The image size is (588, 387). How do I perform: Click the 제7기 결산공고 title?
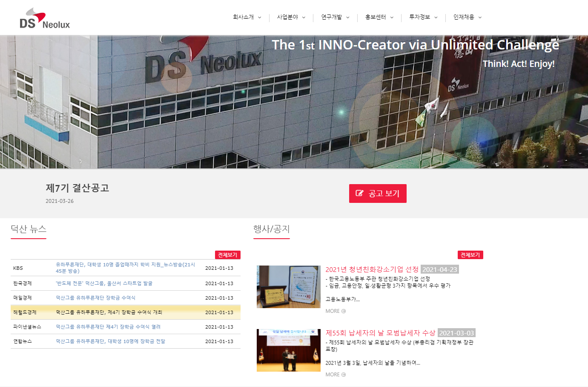point(77,188)
